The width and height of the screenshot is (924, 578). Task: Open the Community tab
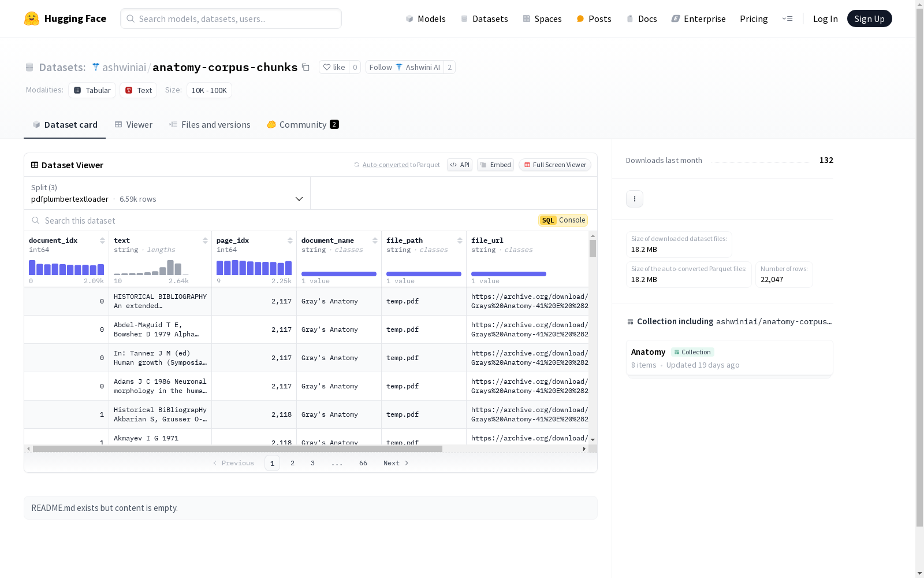click(x=303, y=124)
